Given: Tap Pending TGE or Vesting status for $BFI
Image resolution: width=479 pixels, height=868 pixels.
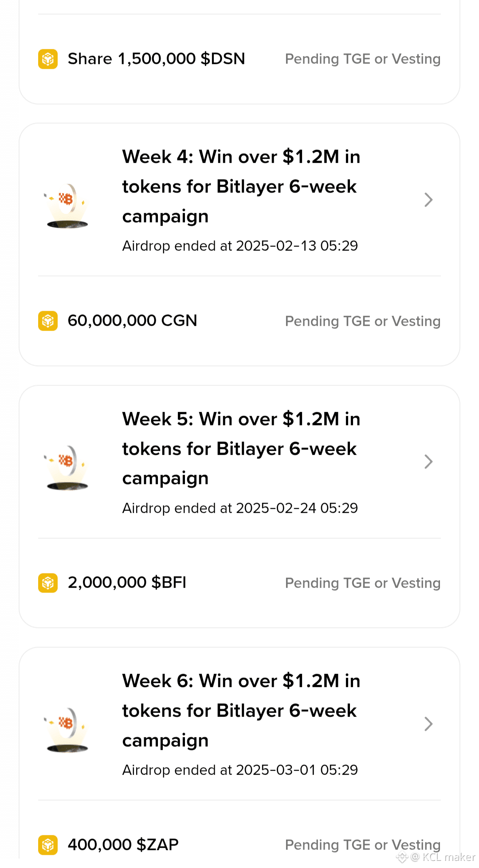Looking at the screenshot, I should click(x=363, y=583).
